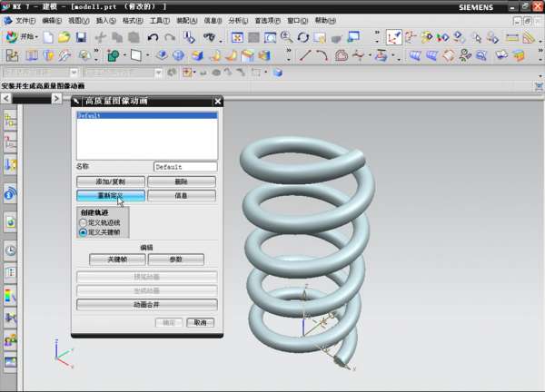Open the History clock icon in left sidebar

tap(11, 250)
